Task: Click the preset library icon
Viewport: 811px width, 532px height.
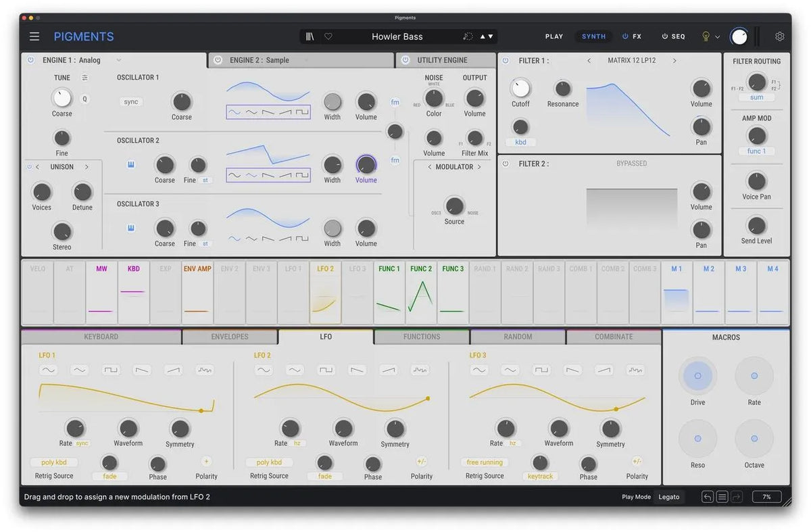Action: click(x=309, y=36)
